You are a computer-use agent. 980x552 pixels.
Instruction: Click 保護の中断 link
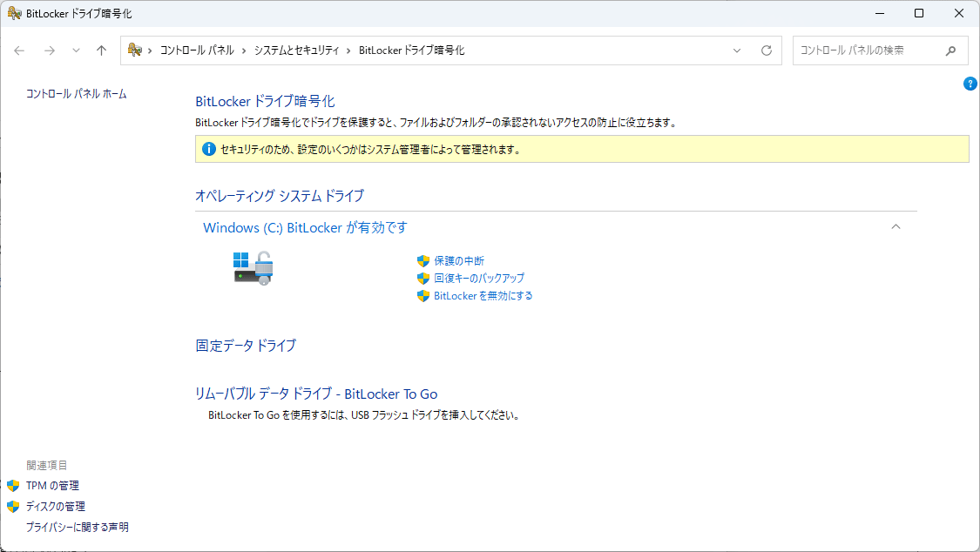(459, 260)
